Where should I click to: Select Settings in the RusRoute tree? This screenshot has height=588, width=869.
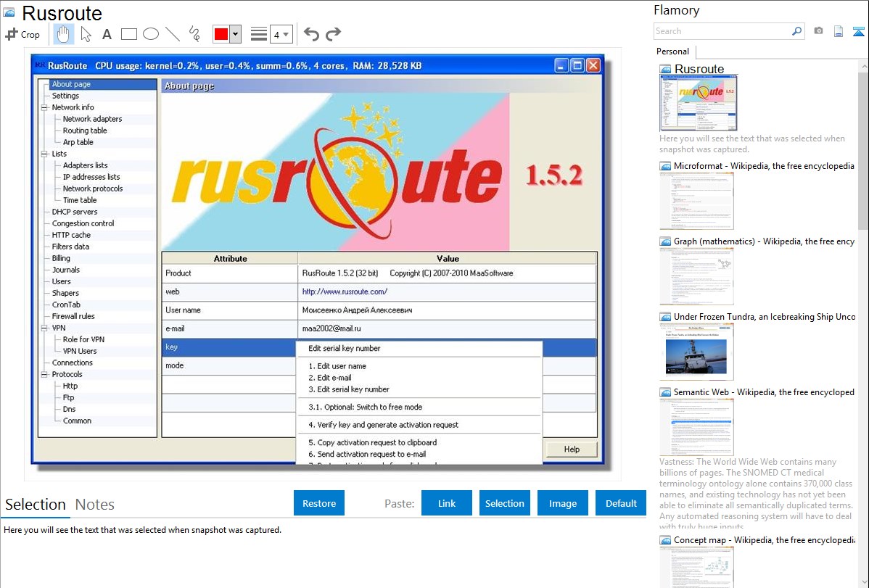[x=65, y=96]
